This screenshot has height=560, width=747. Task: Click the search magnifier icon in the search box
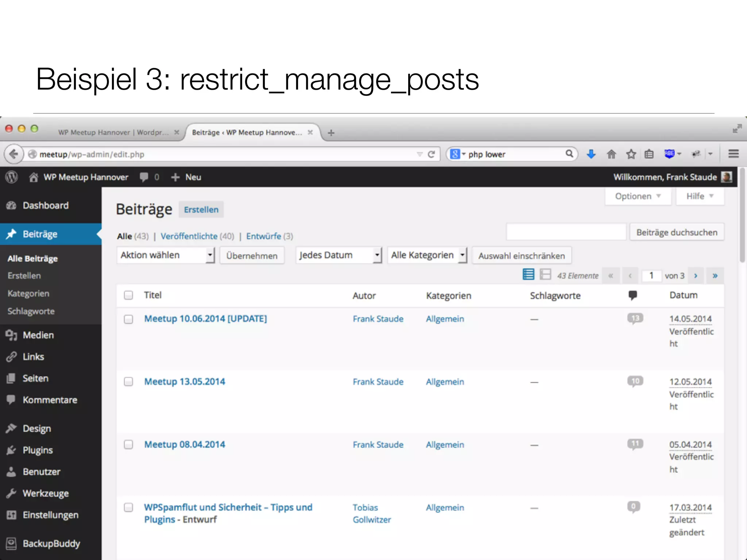(569, 154)
